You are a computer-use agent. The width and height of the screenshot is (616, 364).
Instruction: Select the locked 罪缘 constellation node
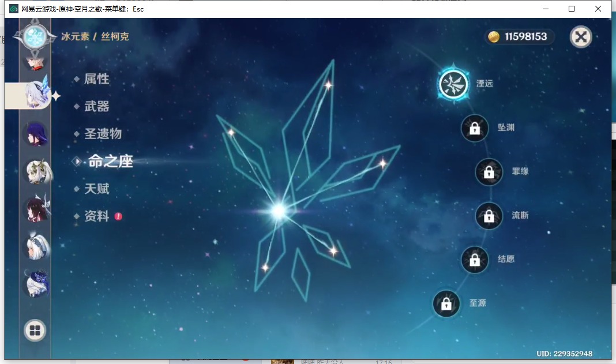click(489, 172)
